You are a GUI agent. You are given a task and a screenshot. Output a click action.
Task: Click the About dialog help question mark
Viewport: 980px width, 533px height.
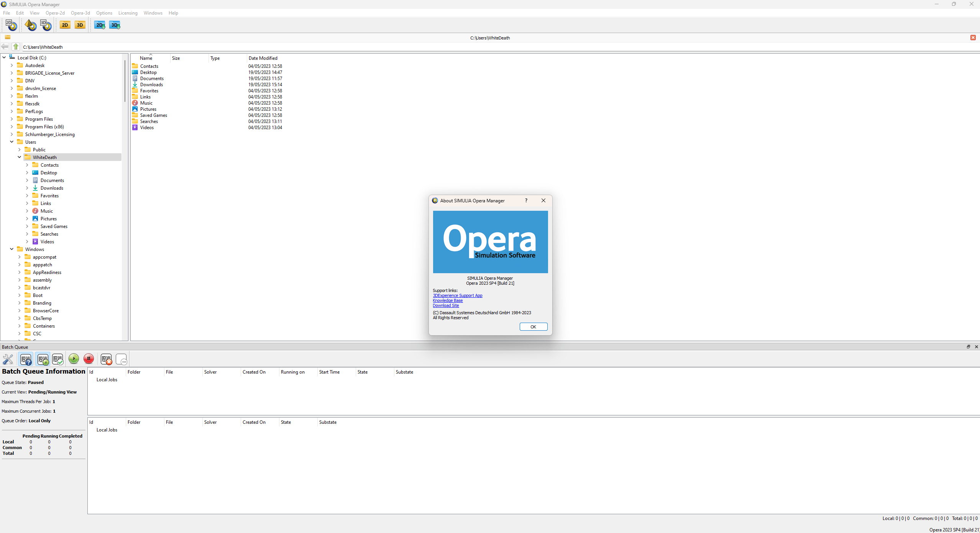coord(526,200)
